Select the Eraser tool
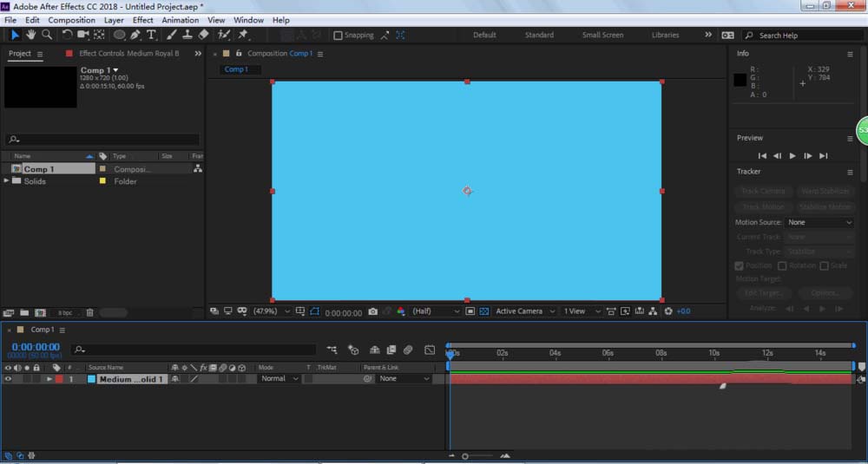 (x=203, y=35)
